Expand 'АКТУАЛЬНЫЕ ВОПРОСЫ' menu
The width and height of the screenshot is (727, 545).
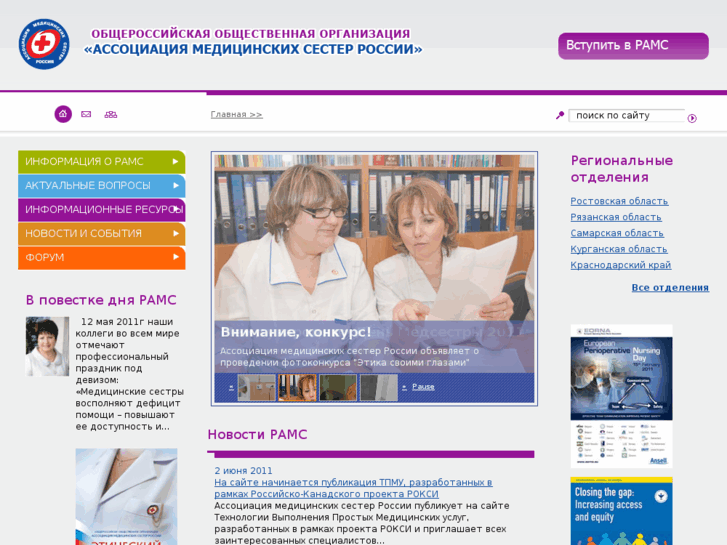[102, 186]
